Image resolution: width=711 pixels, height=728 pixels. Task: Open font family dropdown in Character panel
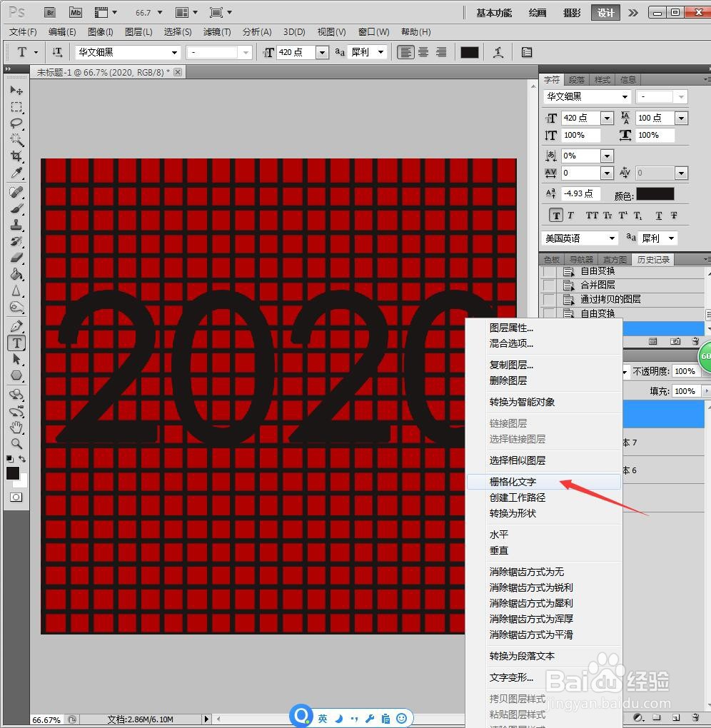pos(625,96)
